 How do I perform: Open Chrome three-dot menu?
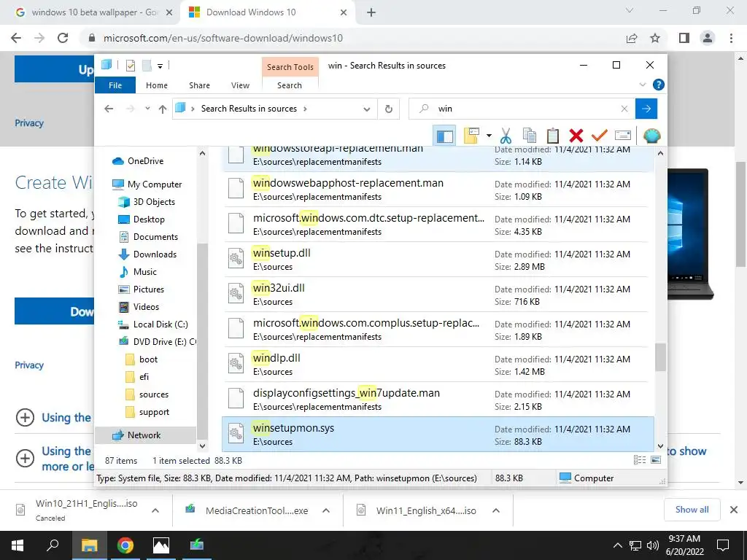tap(731, 38)
